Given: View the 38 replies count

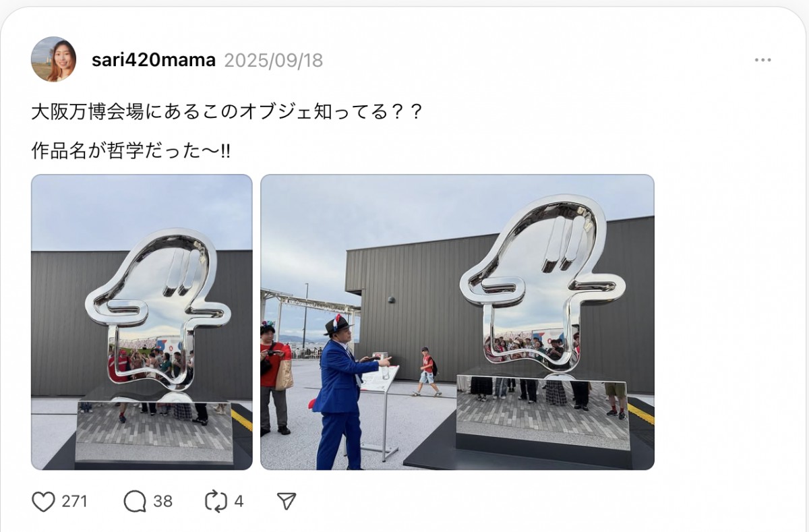Looking at the screenshot, I should (x=162, y=502).
